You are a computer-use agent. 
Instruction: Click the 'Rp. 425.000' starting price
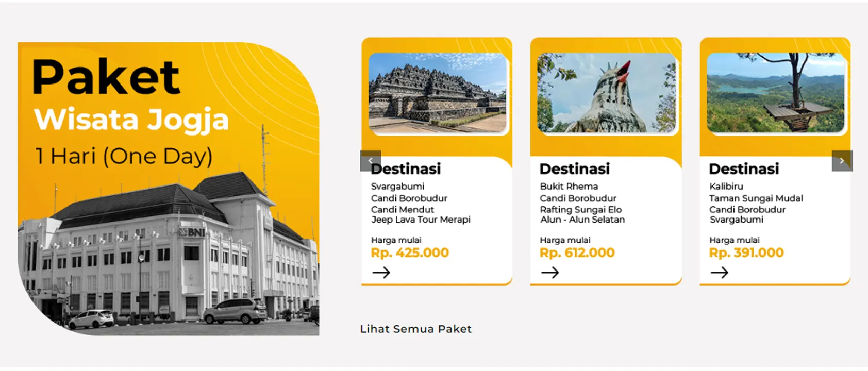point(410,252)
